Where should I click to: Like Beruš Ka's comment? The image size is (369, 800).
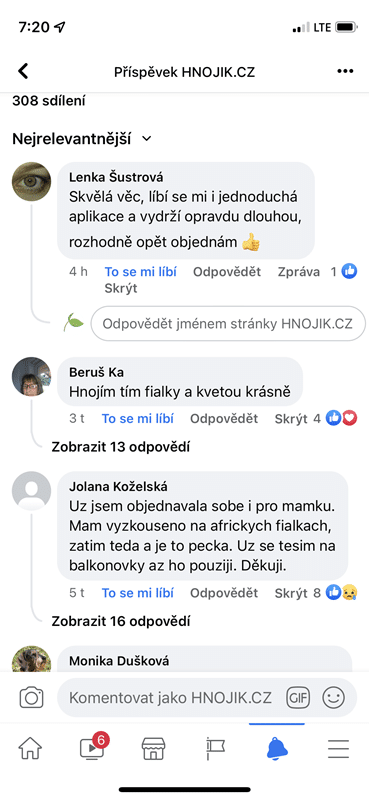(138, 419)
